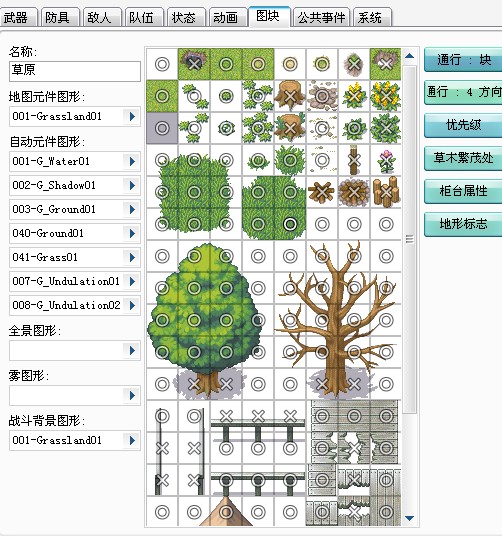Click the 柜台属性 button
This screenshot has width=502, height=536.
(x=463, y=191)
